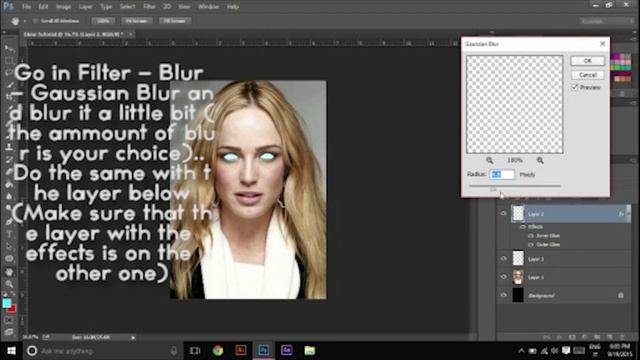Hide Layer 1 with its eye icon
Image resolution: width=640 pixels, height=360 pixels.
[x=503, y=277]
